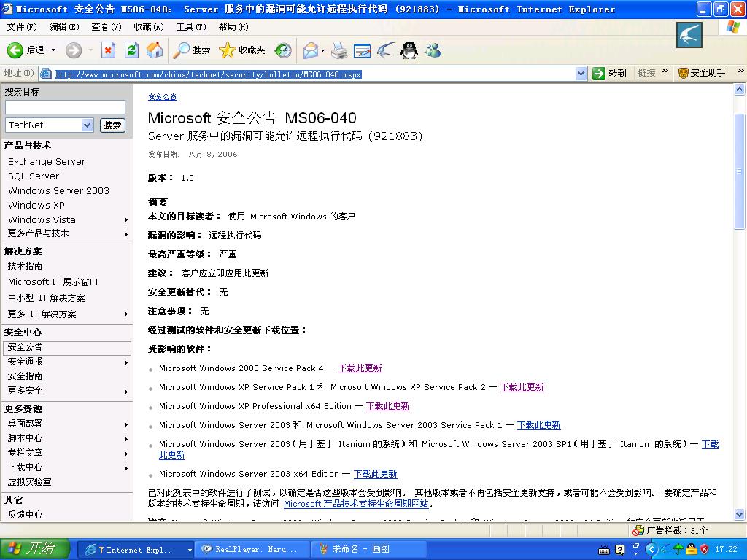747x560 pixels.
Task: Open the Back button history dropdown arrow
Action: point(53,50)
